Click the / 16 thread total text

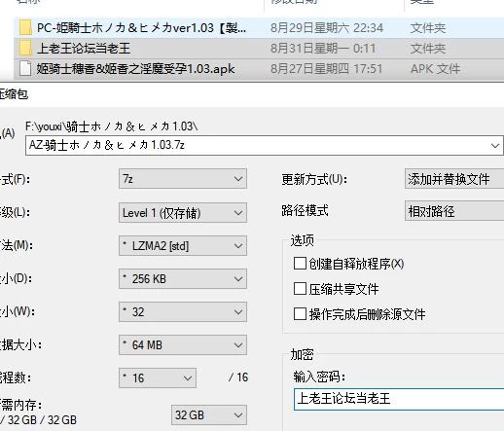tap(238, 377)
